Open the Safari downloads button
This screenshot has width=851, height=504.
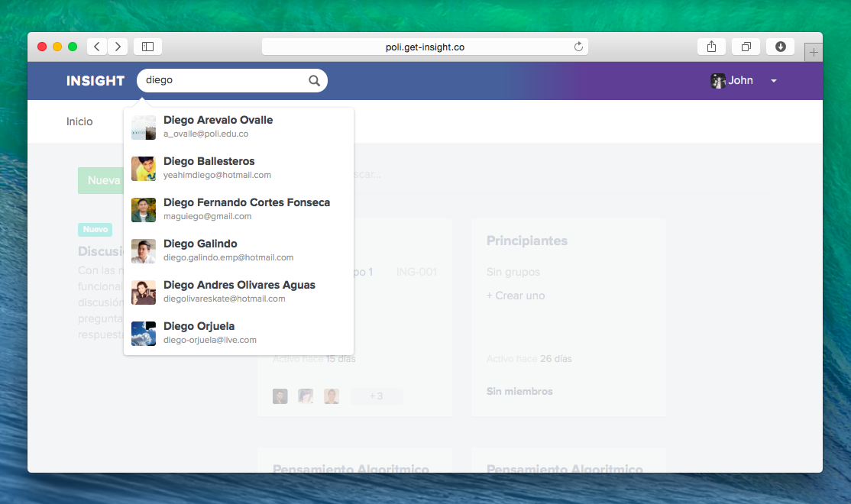pos(781,47)
